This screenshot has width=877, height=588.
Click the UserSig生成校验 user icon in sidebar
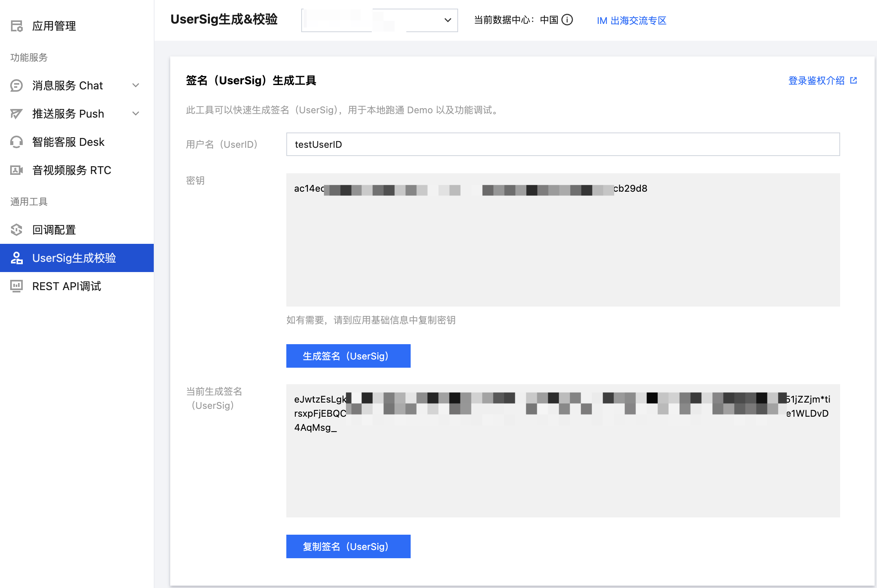(16, 258)
